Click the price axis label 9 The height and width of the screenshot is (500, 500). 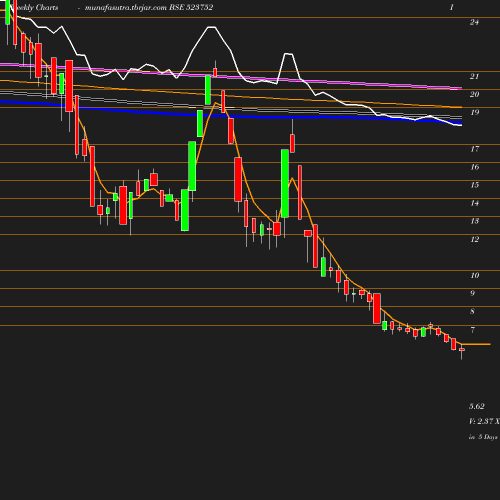point(472,293)
